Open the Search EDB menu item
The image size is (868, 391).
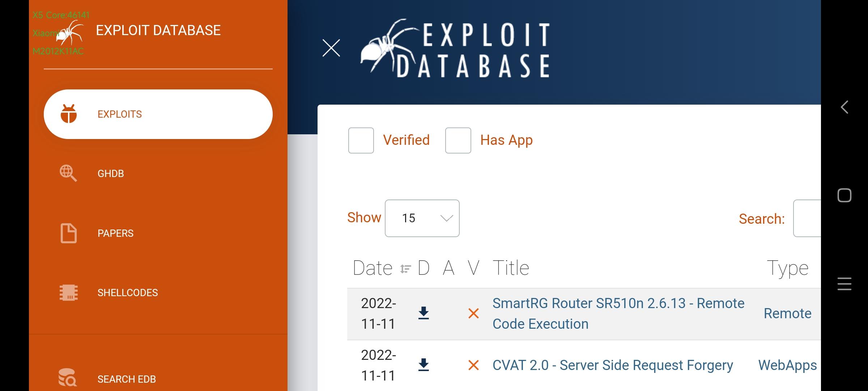[127, 379]
